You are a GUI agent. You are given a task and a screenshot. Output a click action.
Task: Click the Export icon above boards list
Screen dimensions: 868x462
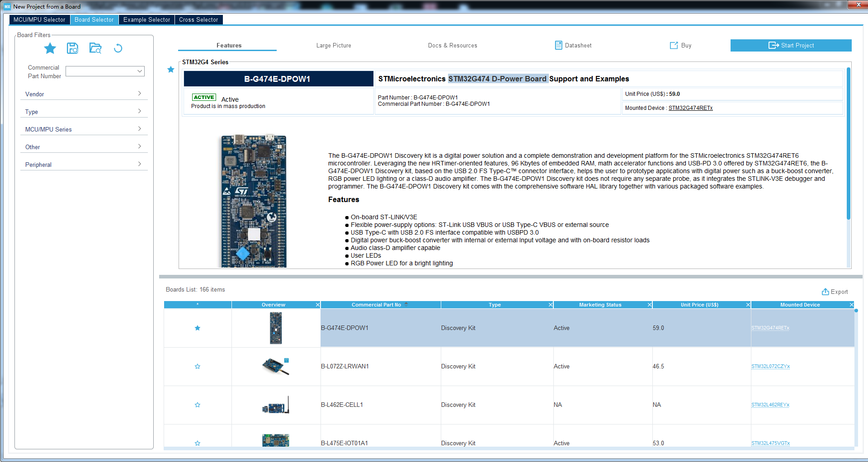(825, 292)
